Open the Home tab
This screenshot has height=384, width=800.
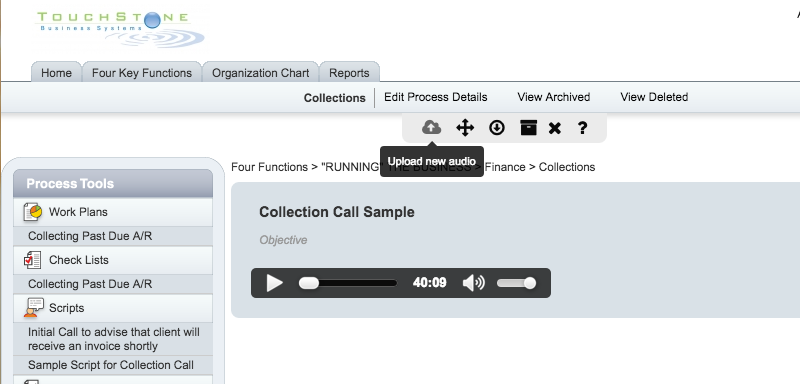click(56, 72)
